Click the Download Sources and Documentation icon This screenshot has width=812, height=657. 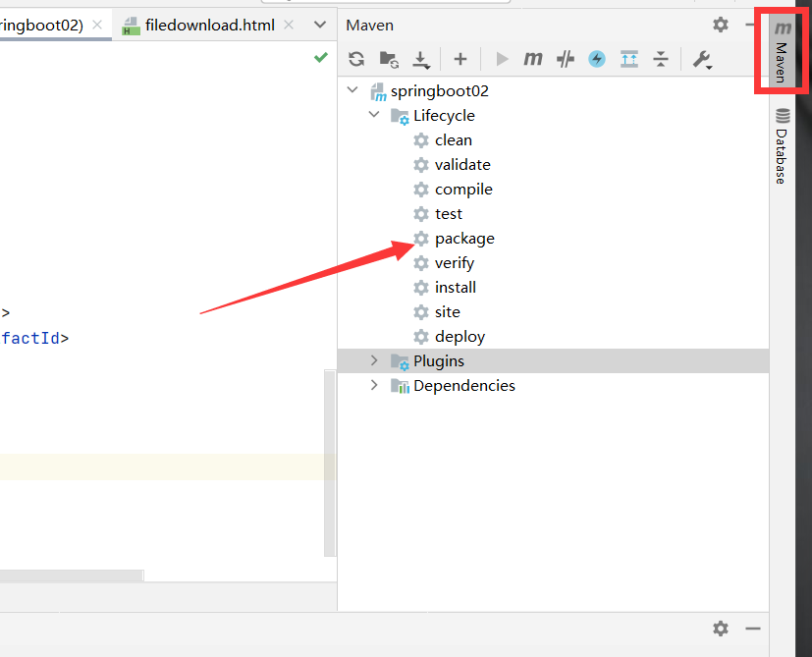(x=421, y=60)
